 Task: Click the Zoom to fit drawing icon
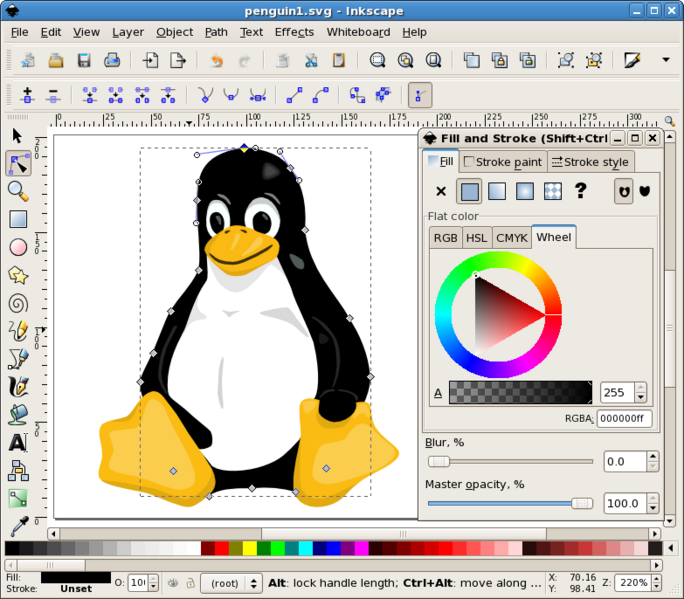405,60
